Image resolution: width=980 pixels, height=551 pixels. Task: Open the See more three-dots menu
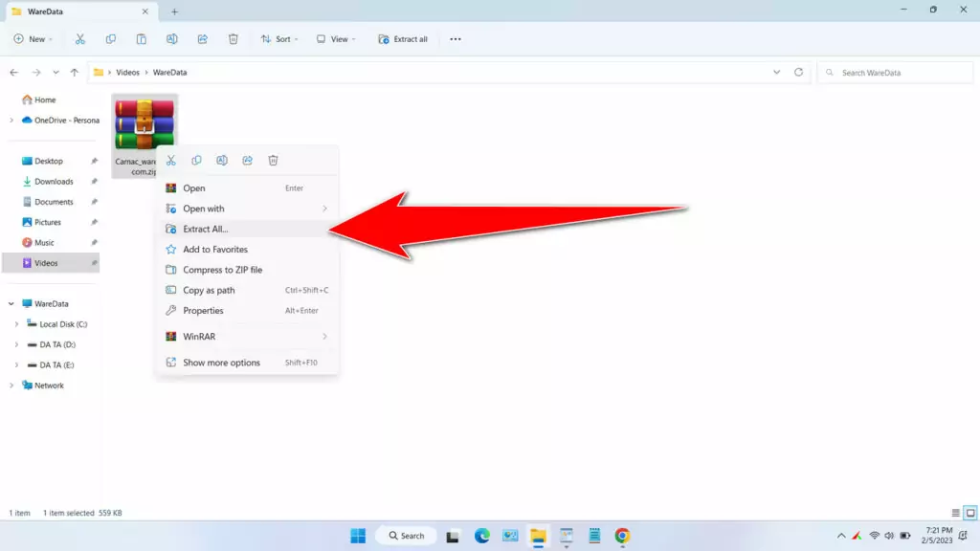click(x=455, y=38)
